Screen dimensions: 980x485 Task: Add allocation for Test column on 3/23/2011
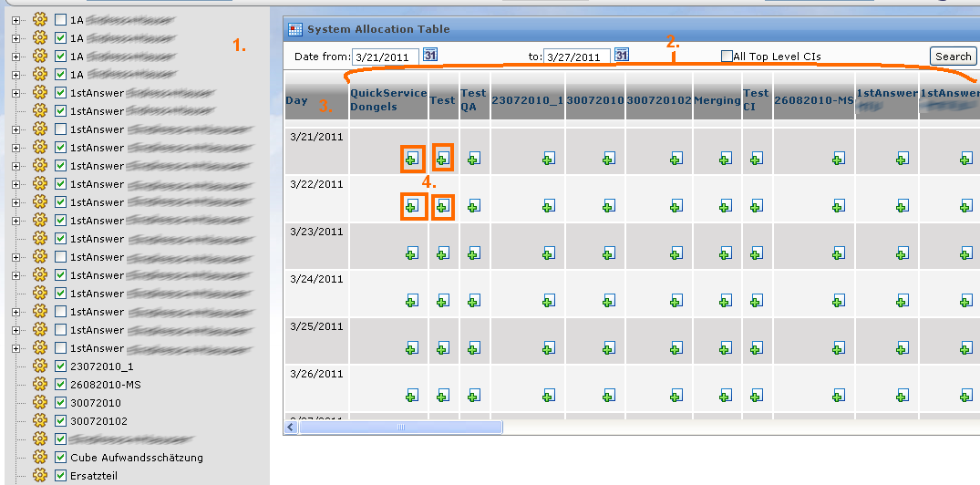[x=442, y=253]
